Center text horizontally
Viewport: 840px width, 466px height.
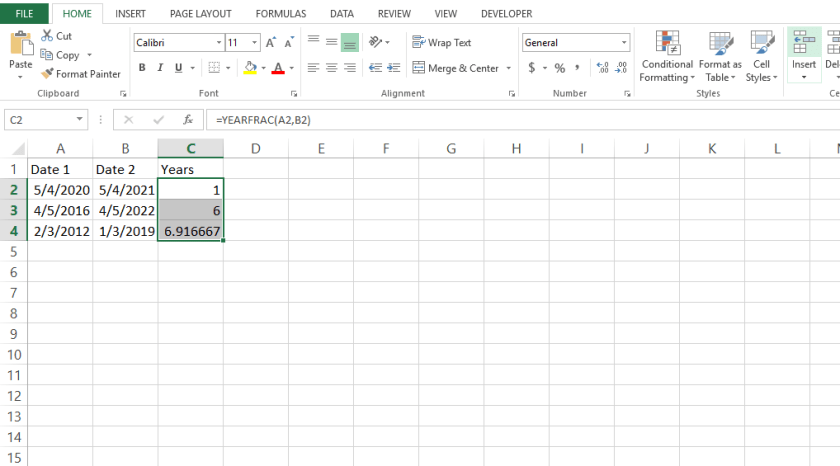(332, 67)
